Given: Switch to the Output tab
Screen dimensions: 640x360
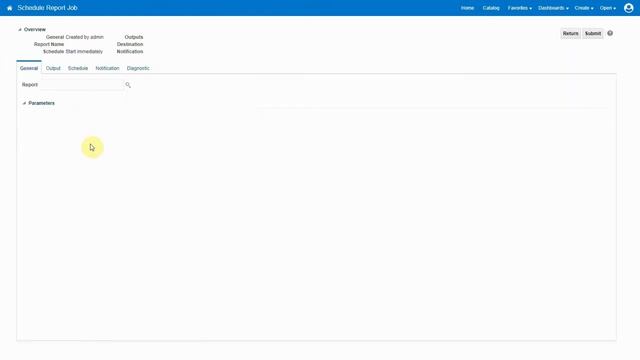Looking at the screenshot, I should [53, 68].
